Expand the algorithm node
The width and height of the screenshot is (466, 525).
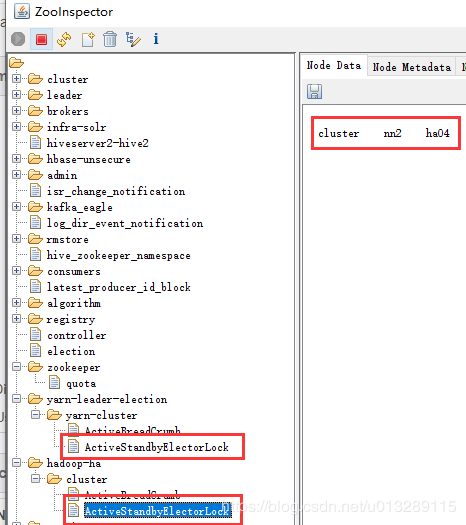pos(16,303)
